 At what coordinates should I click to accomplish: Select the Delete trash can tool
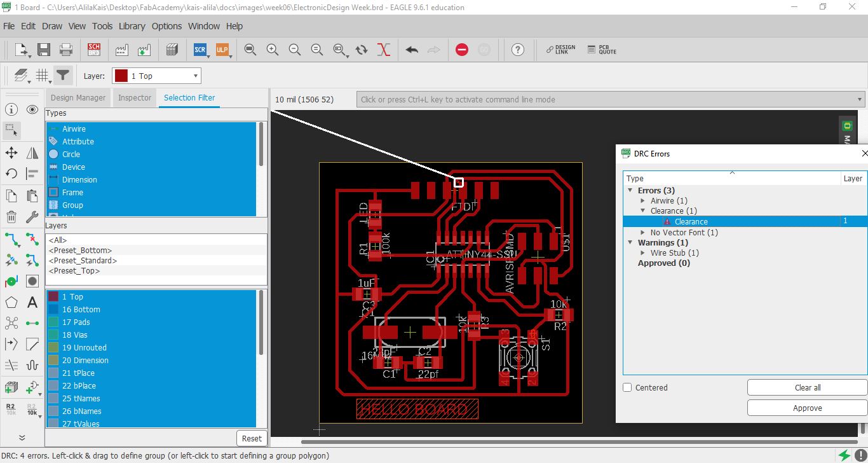click(11, 218)
